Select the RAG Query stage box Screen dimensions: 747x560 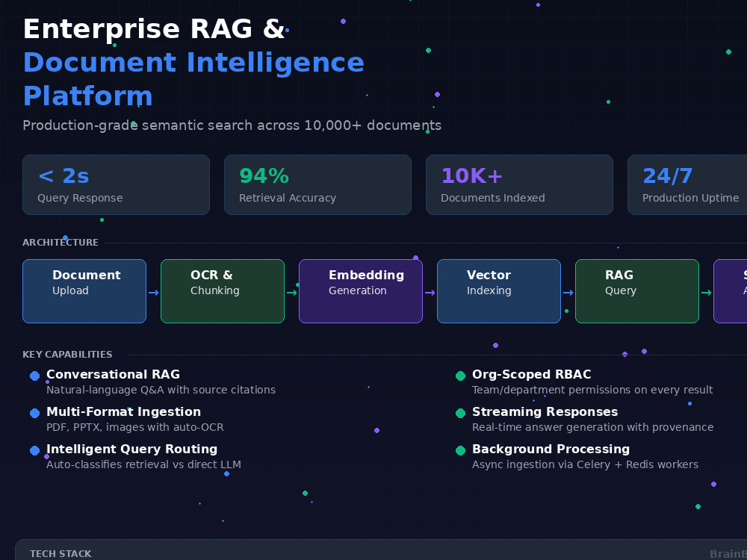637,291
